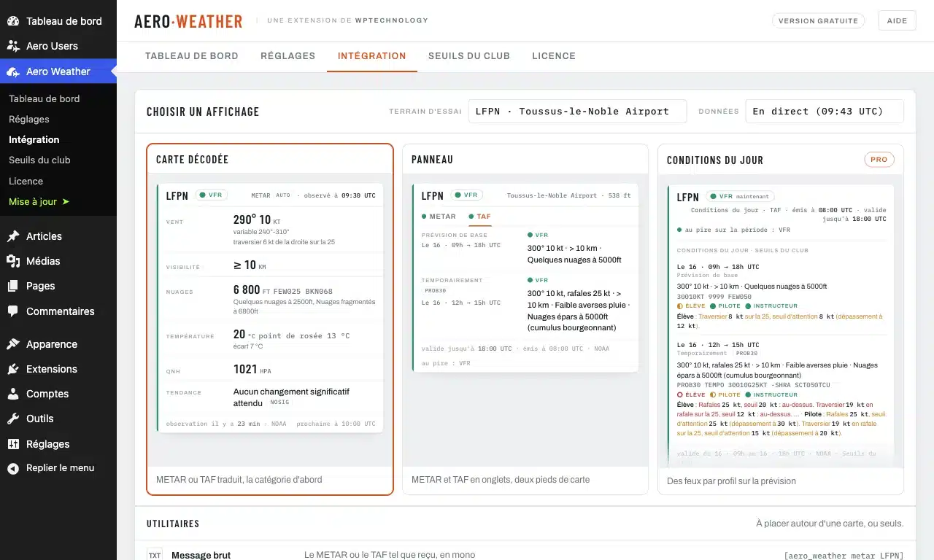
Task: Click the TXT icon beside Message brut
Action: [155, 555]
